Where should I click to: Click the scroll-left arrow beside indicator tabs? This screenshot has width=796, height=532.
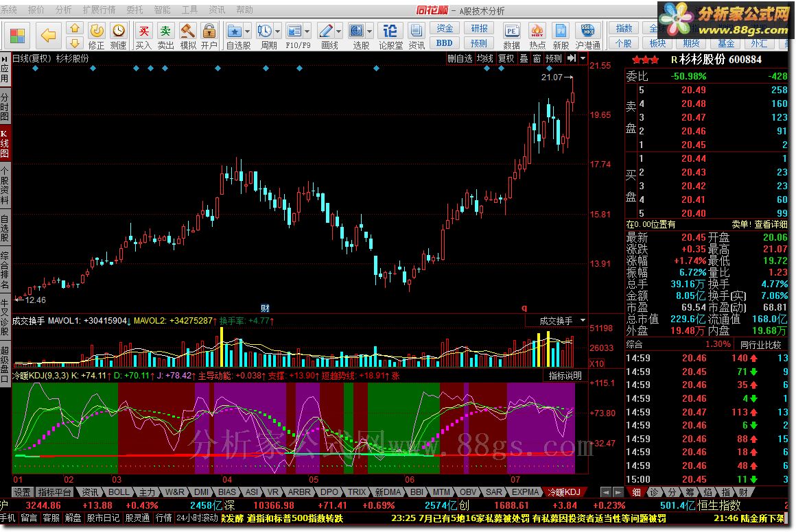(605, 492)
